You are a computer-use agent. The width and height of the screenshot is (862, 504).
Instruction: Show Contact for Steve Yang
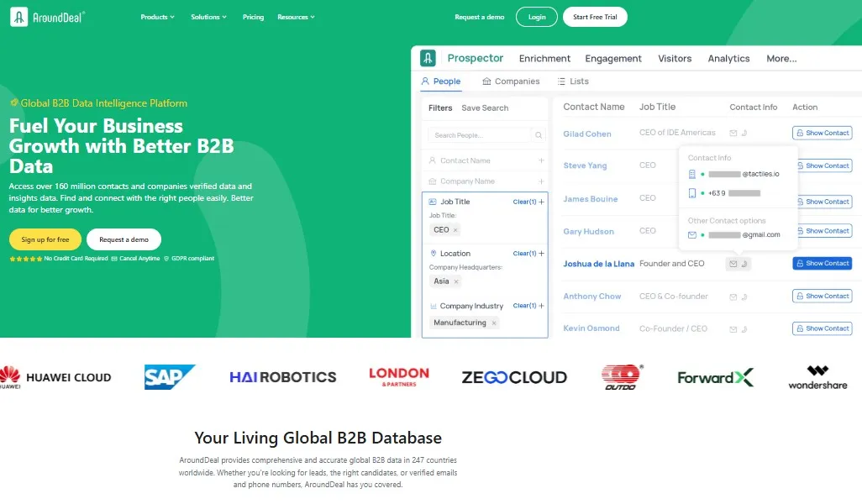coord(823,165)
